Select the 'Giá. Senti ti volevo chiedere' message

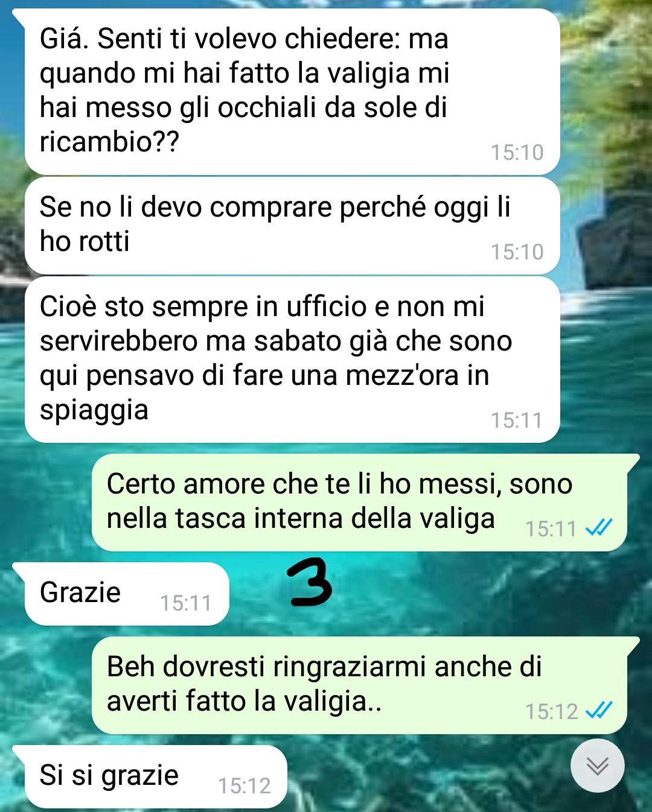point(292,92)
